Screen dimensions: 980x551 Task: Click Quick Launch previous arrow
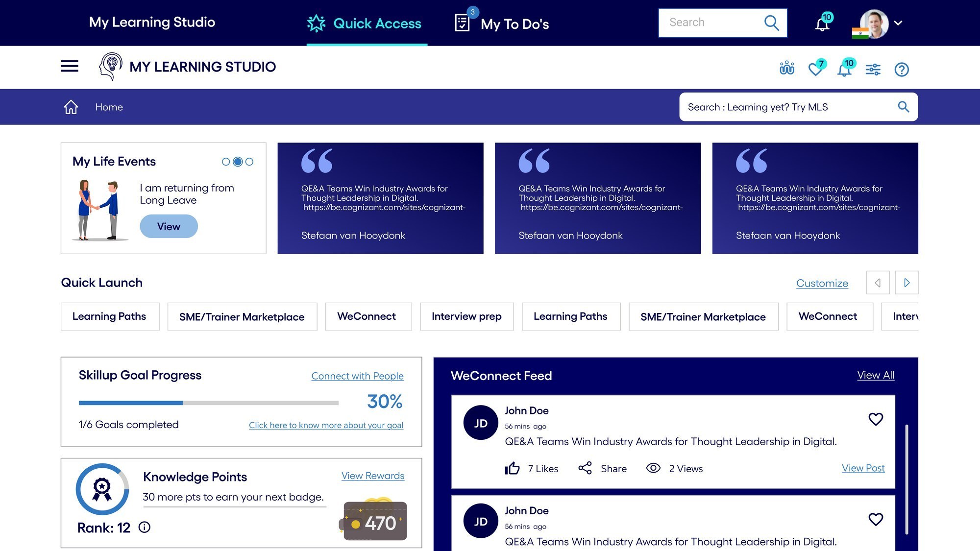pyautogui.click(x=878, y=283)
